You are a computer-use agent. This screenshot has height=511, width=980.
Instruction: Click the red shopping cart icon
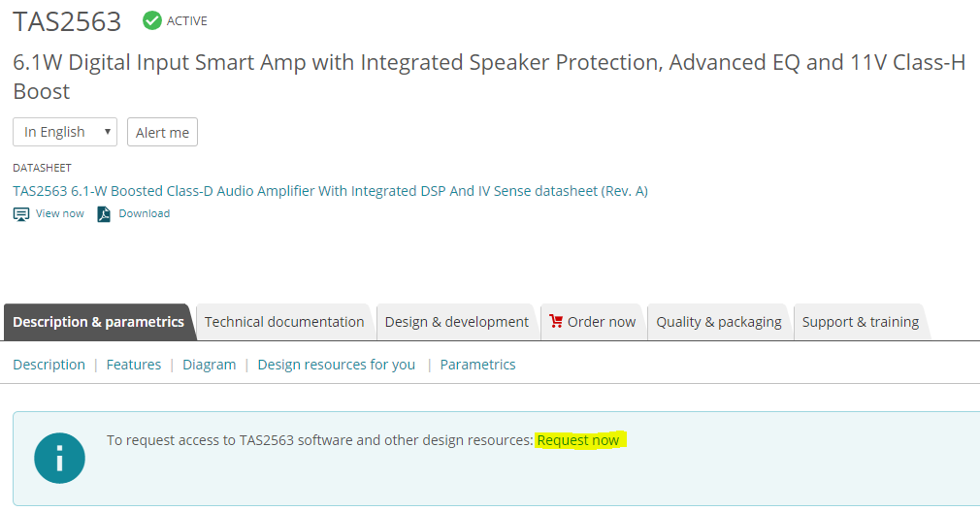[556, 321]
